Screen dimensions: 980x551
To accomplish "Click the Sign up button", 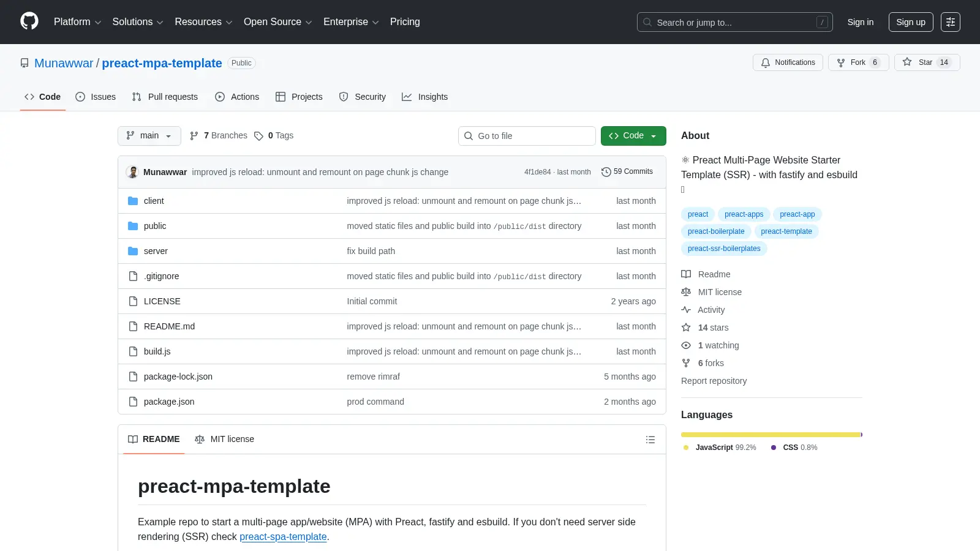I will 911,22.
